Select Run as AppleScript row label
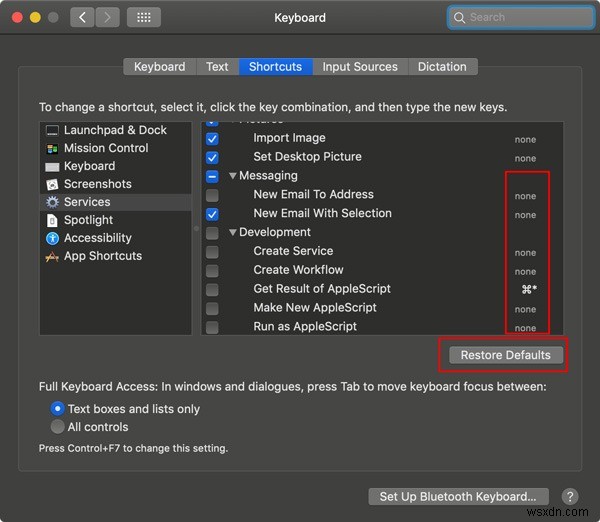This screenshot has height=522, width=600. tap(305, 326)
